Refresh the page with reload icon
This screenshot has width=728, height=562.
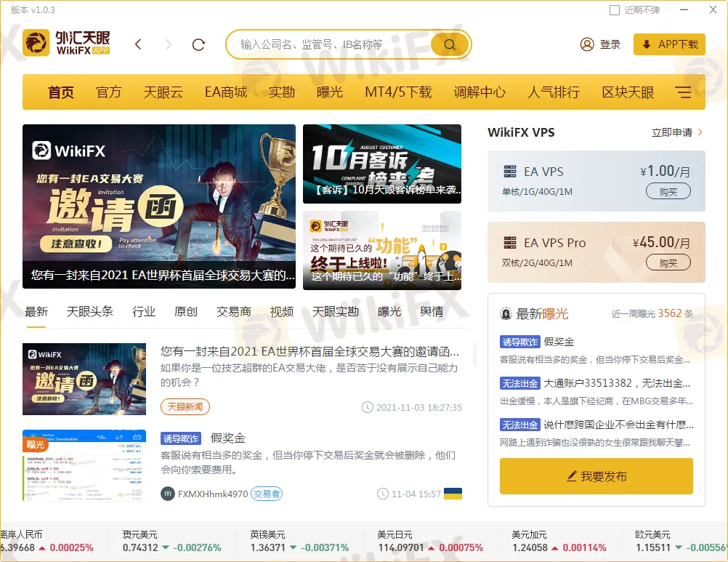click(x=198, y=45)
